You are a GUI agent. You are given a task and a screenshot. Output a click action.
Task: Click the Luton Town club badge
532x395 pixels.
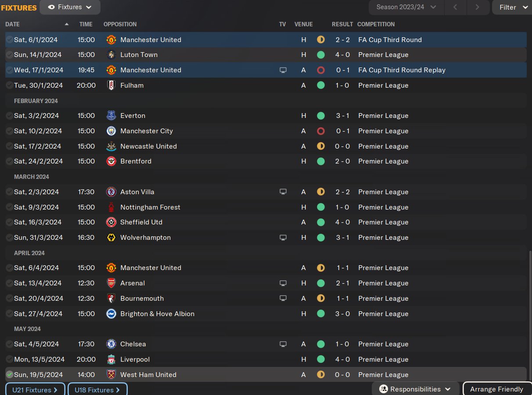click(111, 55)
